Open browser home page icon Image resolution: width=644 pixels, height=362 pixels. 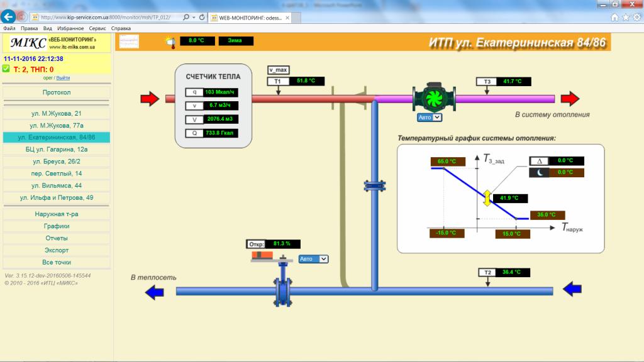click(x=614, y=18)
